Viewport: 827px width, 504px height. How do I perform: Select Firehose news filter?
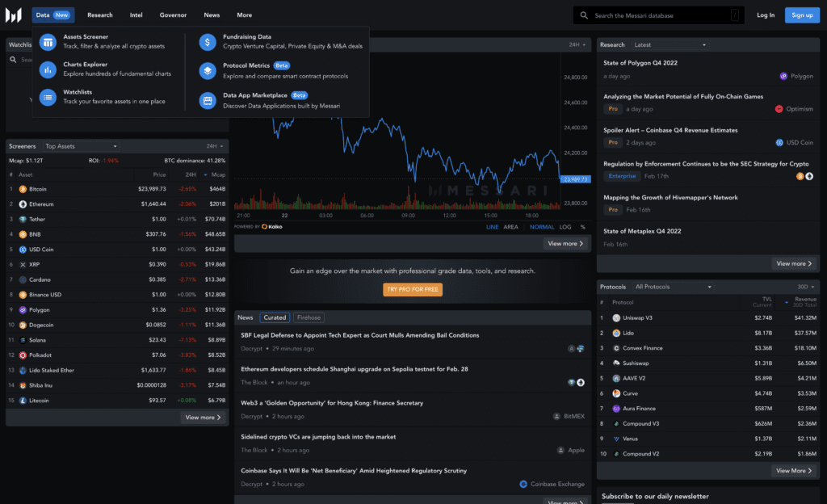click(309, 317)
